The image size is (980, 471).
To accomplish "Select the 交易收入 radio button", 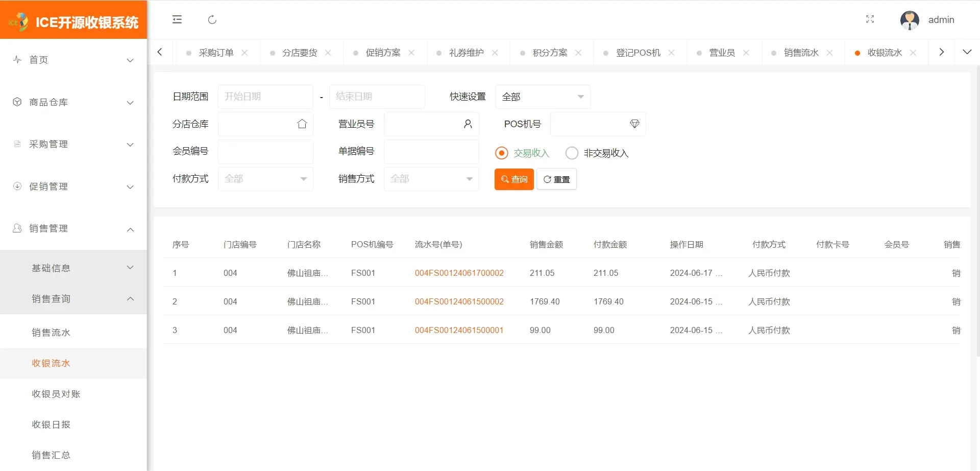I will (x=502, y=153).
